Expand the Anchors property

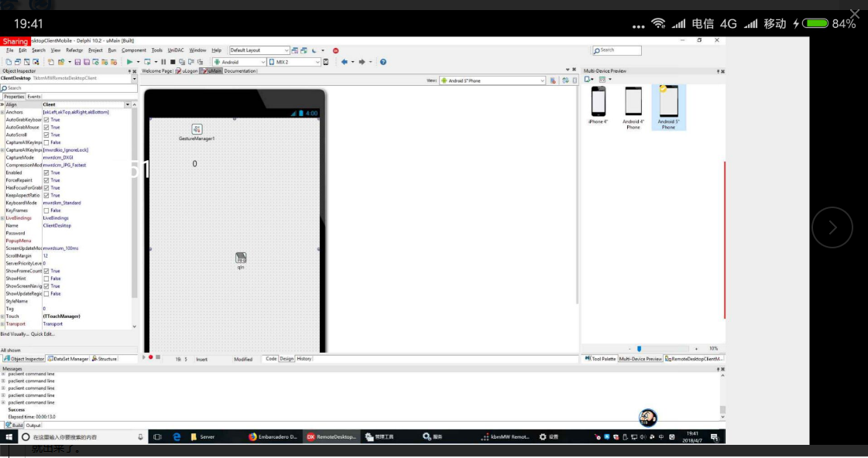point(2,112)
